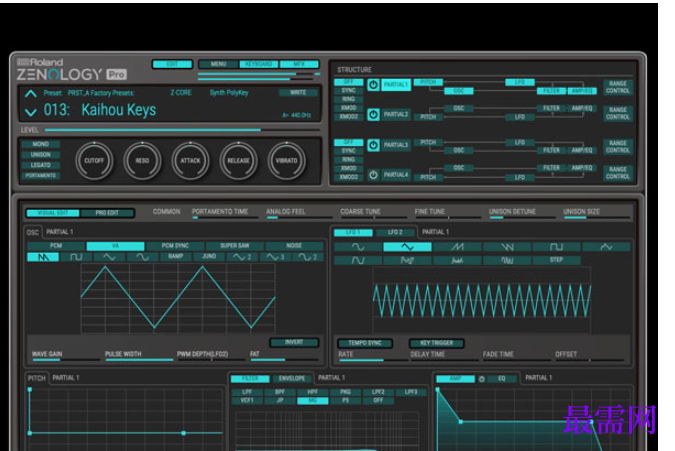Open RANGE CONTROL for Partial 1
The image size is (675, 451).
(x=618, y=87)
